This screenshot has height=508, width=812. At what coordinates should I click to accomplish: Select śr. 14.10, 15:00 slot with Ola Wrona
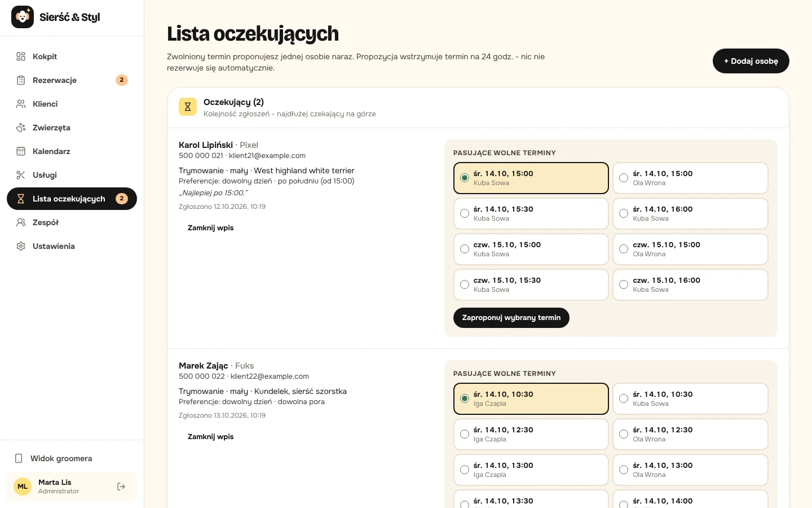[x=690, y=178]
